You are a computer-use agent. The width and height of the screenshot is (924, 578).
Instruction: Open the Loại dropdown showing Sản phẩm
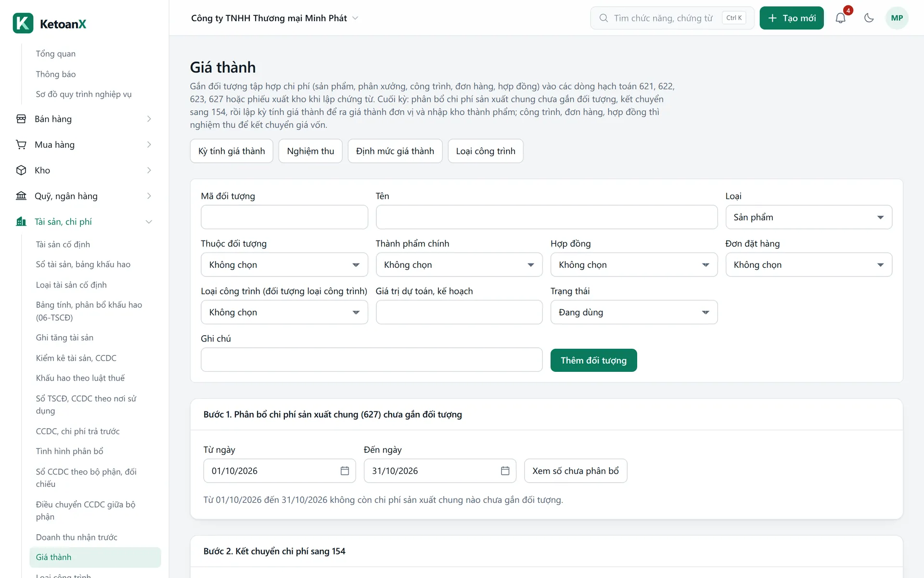tap(808, 217)
